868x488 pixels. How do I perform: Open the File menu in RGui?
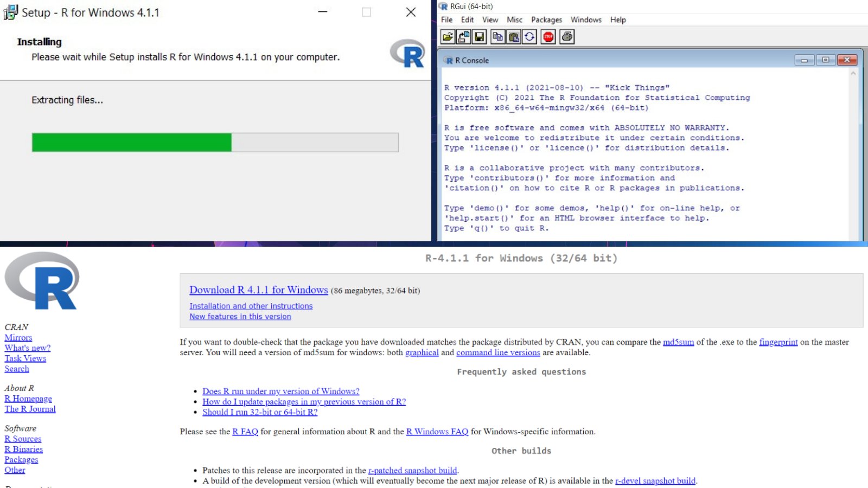coord(446,20)
